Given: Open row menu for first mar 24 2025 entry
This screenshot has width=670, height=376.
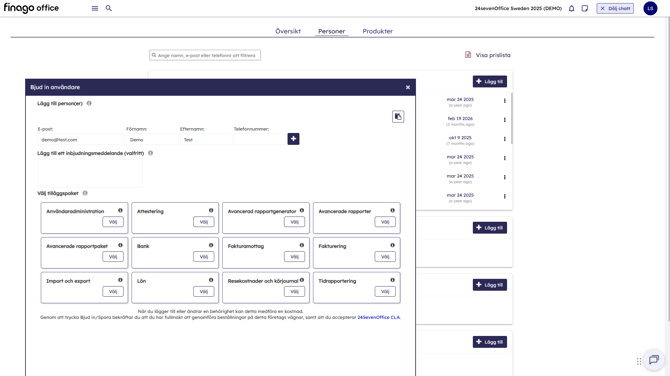Looking at the screenshot, I should [x=505, y=101].
